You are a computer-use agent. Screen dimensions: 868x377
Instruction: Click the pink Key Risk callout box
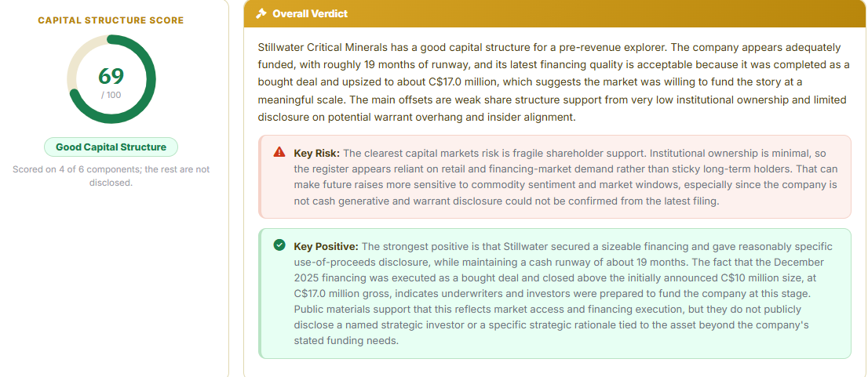[x=555, y=177]
